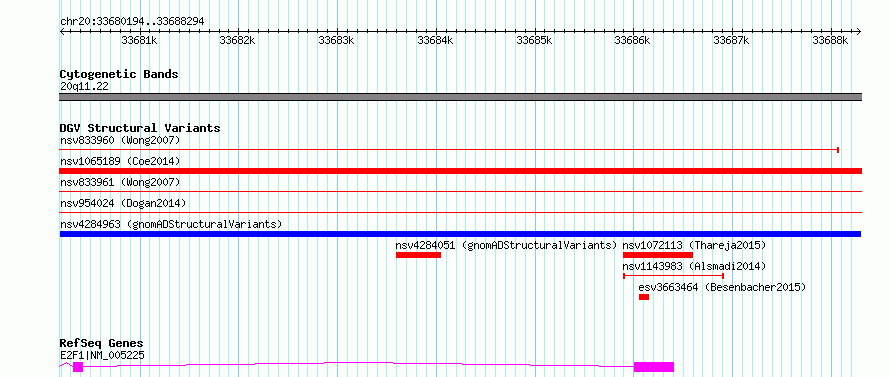Viewport: 890px width, 377px height.
Task: Select the small red esv3663464 variant block
Action: (x=644, y=297)
